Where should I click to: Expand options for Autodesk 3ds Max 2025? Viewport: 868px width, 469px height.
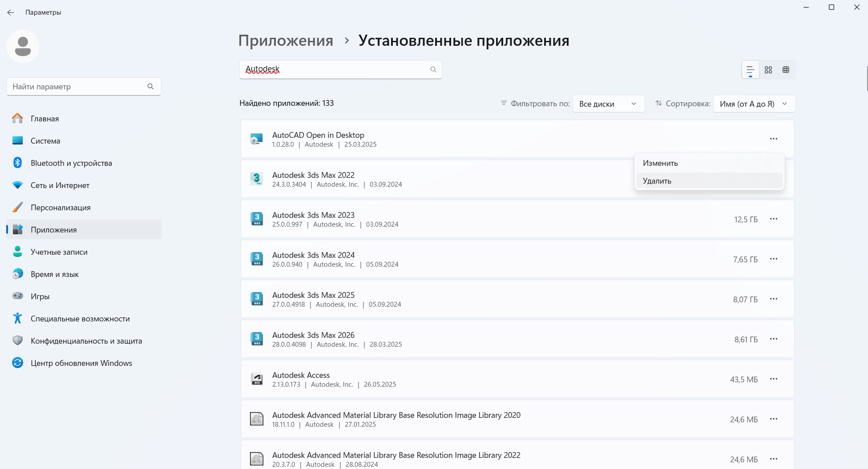[x=774, y=299]
